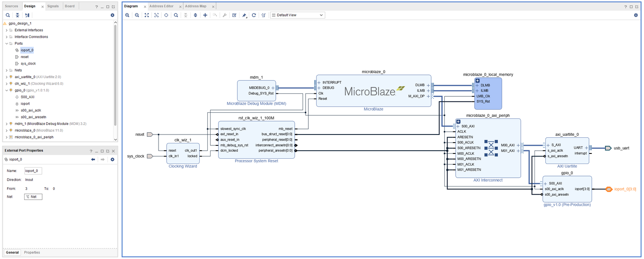Add IP using the plus icon

(205, 15)
